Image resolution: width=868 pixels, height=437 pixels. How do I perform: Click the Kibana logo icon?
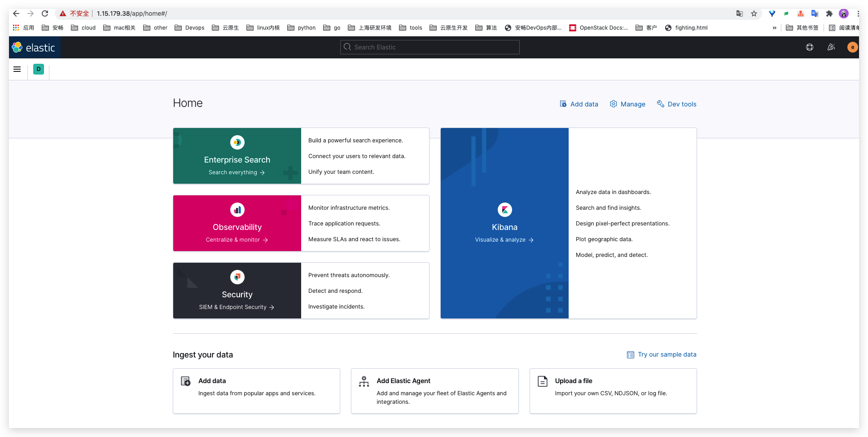[x=504, y=210]
